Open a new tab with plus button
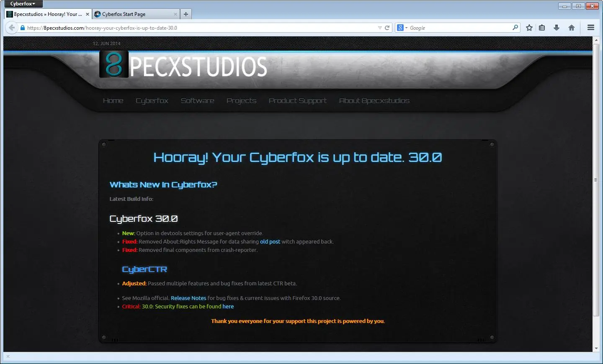 coord(186,14)
